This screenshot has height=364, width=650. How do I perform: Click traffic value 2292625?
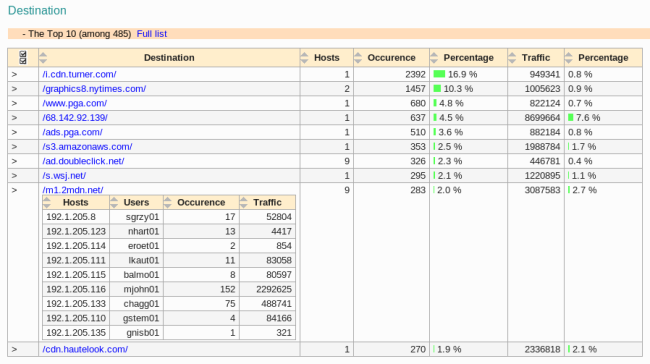[x=274, y=289]
